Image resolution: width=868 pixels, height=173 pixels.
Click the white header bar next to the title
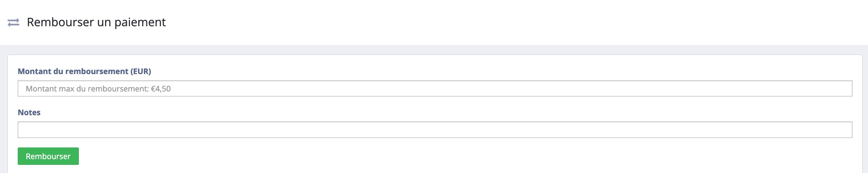pyautogui.click(x=497, y=22)
